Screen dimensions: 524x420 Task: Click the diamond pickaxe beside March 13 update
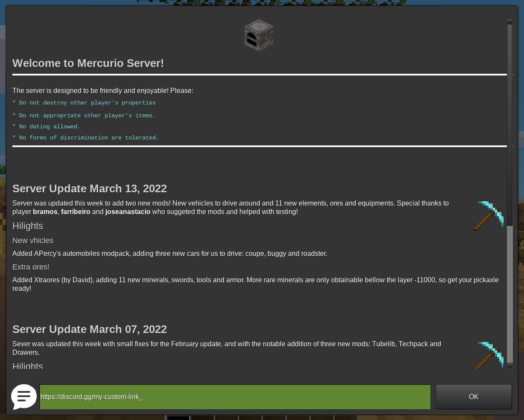coord(489,216)
